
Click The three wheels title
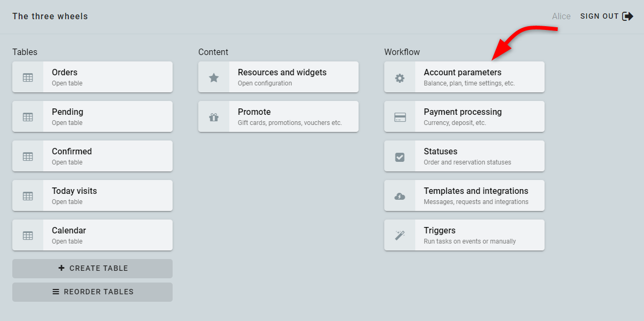tap(50, 16)
